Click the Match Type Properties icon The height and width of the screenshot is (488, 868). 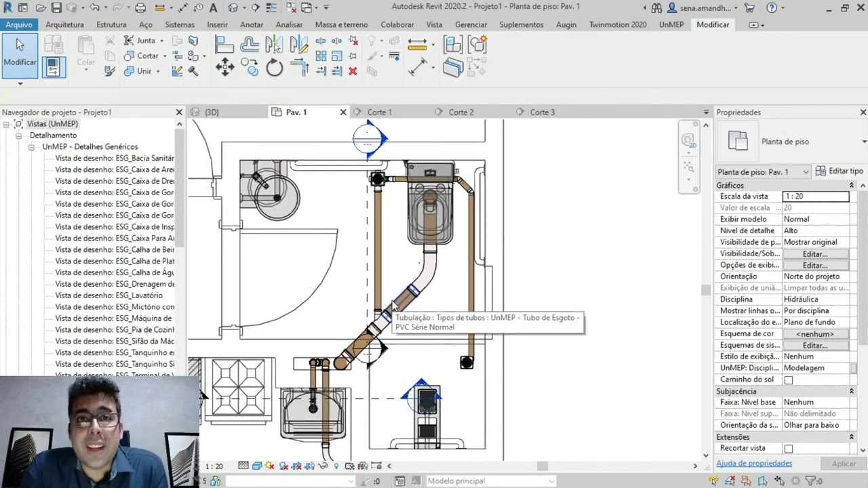coord(110,70)
